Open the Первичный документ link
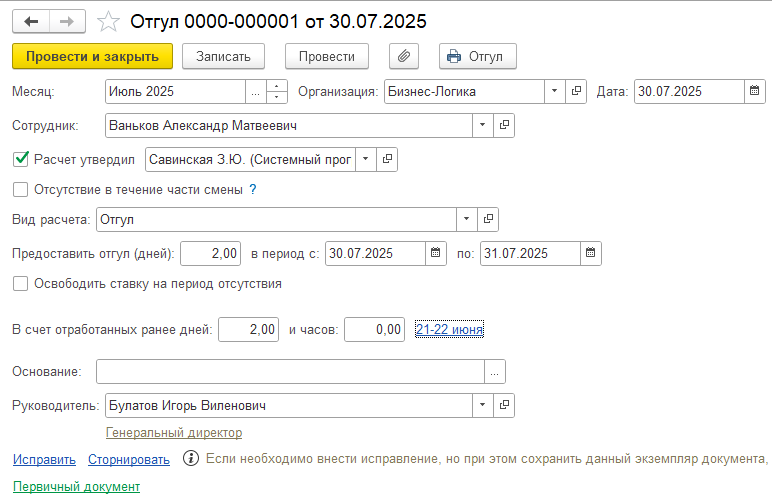 coord(76,486)
